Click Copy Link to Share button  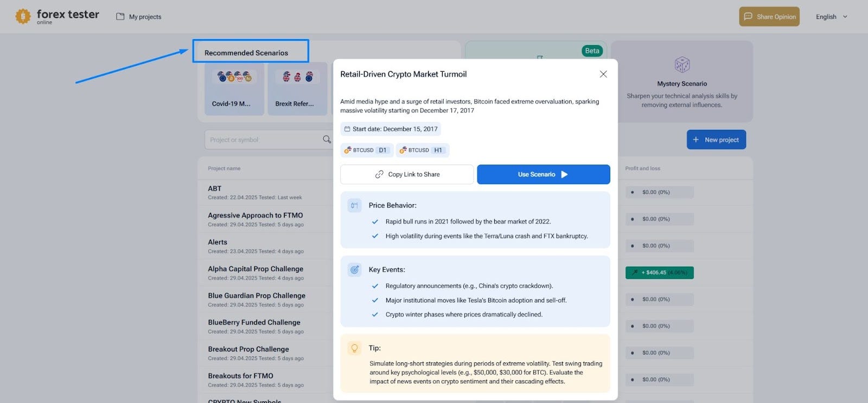pyautogui.click(x=407, y=174)
